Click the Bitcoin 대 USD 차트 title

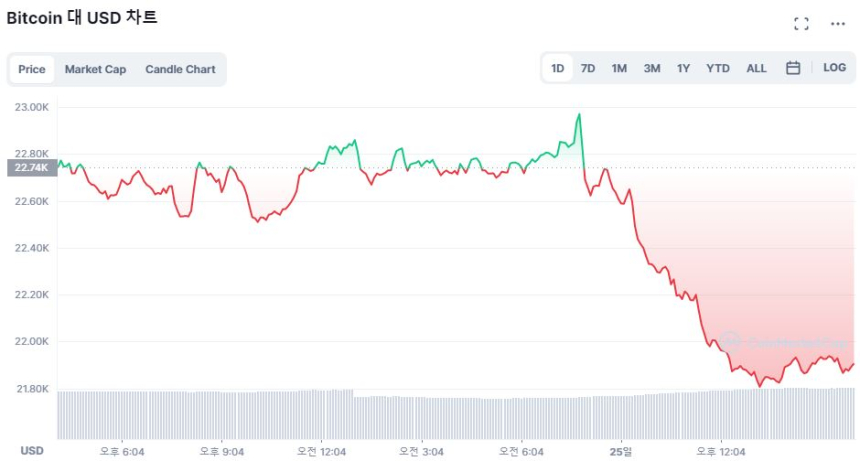click(x=82, y=18)
